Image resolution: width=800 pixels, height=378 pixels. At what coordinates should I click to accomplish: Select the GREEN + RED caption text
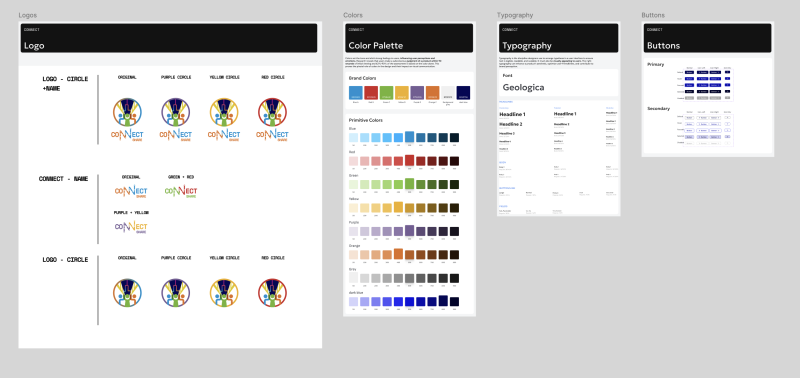click(181, 177)
